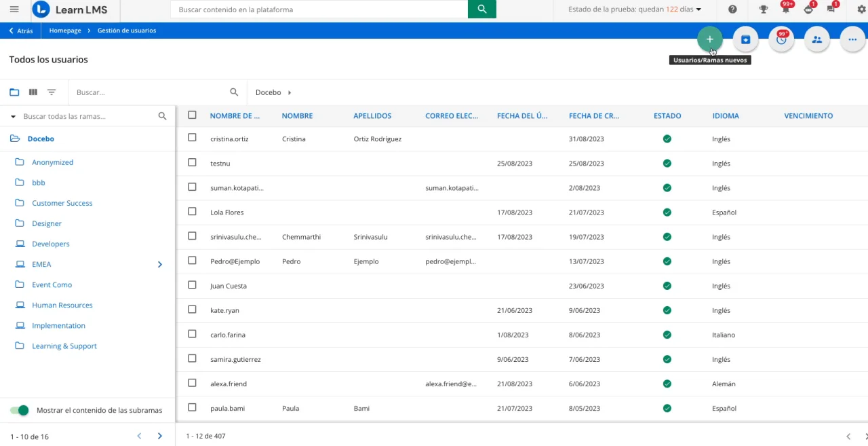Viewport: 868px width, 446px height.
Task: Click the Atrás back button
Action: tap(20, 31)
